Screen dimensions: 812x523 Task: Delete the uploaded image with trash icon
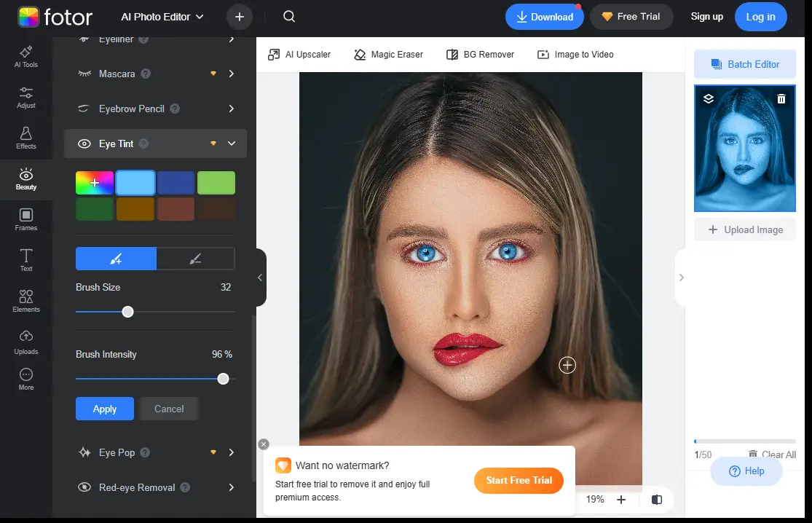point(781,98)
